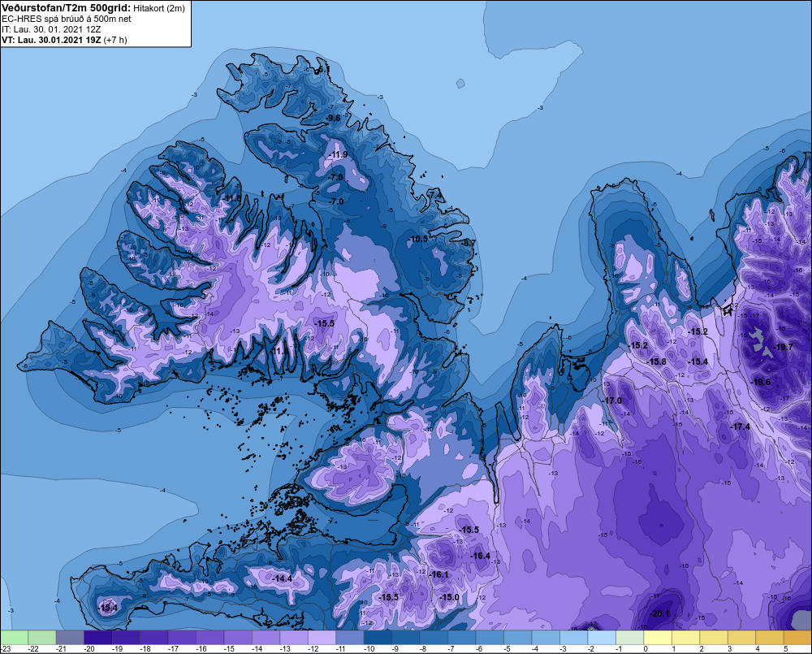The height and width of the screenshot is (654, 812).
Task: Click the -17.0 temperature reading
Action: tap(611, 401)
